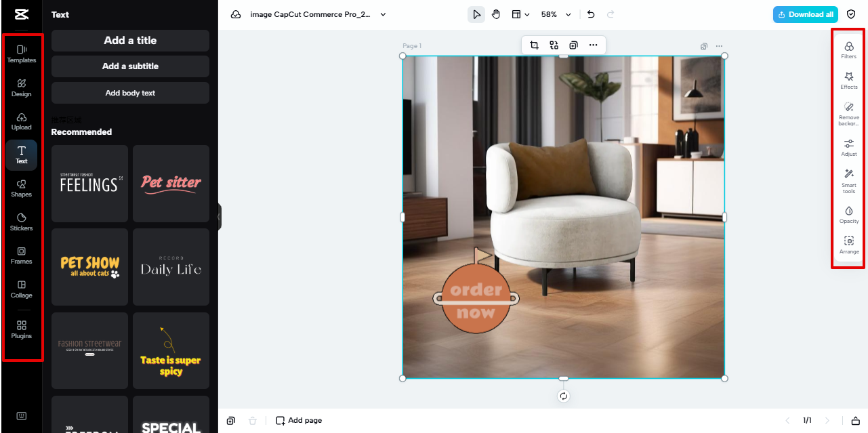
Task: Open the Opacity control
Action: (x=848, y=215)
